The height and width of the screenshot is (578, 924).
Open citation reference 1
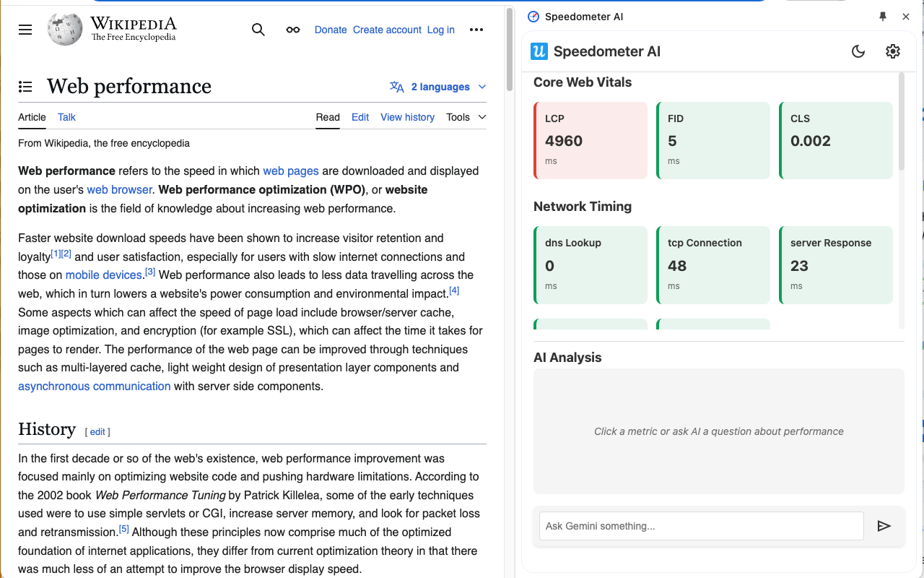click(x=56, y=254)
